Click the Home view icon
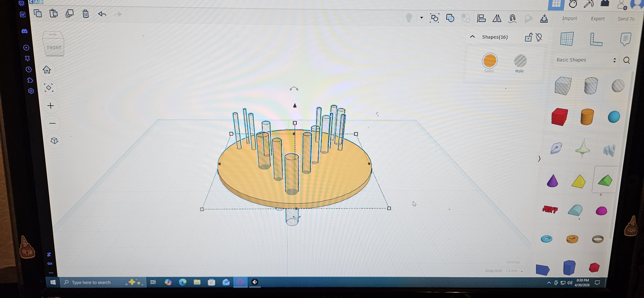Screen dimensions: 644x298 click(x=47, y=70)
